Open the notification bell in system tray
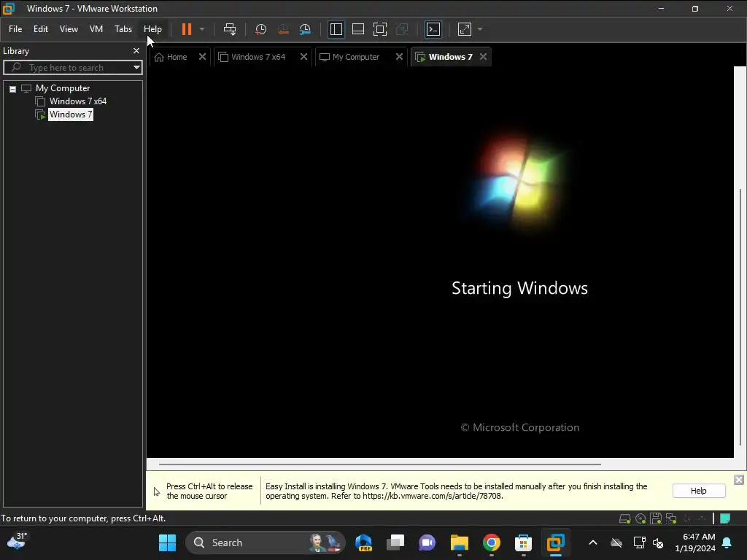 click(x=727, y=542)
